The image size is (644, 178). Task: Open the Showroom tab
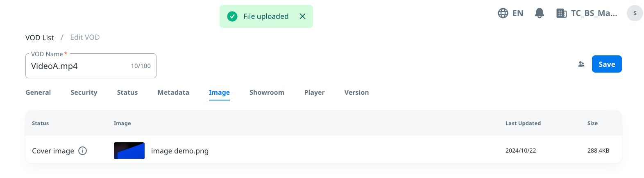tap(267, 93)
